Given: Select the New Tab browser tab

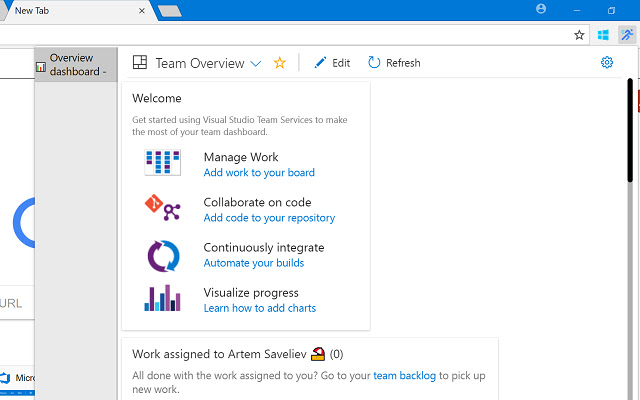Looking at the screenshot, I should [78, 11].
